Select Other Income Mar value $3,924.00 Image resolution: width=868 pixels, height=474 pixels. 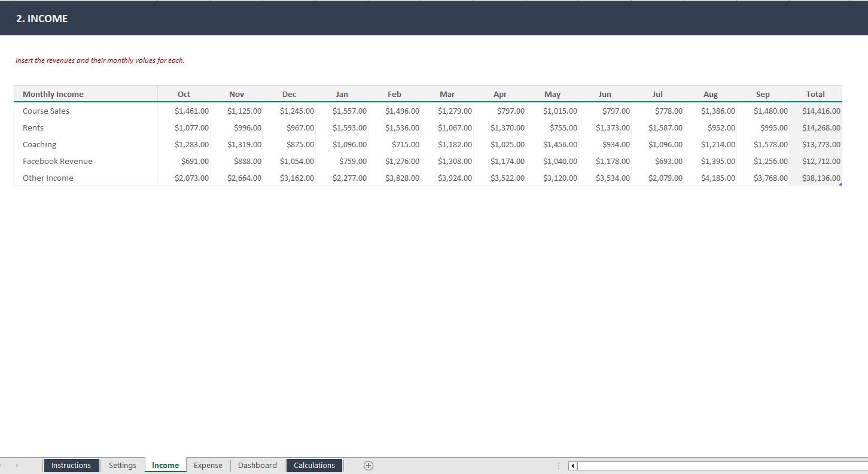click(447, 178)
